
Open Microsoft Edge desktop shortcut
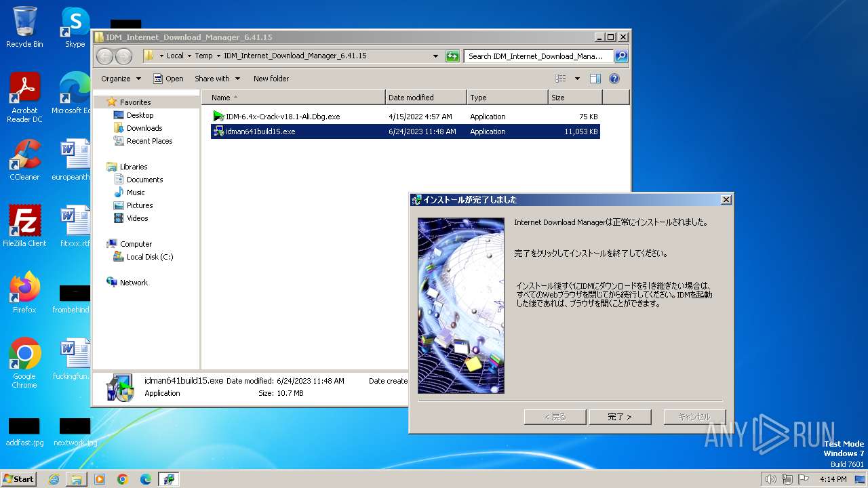pyautogui.click(x=73, y=94)
